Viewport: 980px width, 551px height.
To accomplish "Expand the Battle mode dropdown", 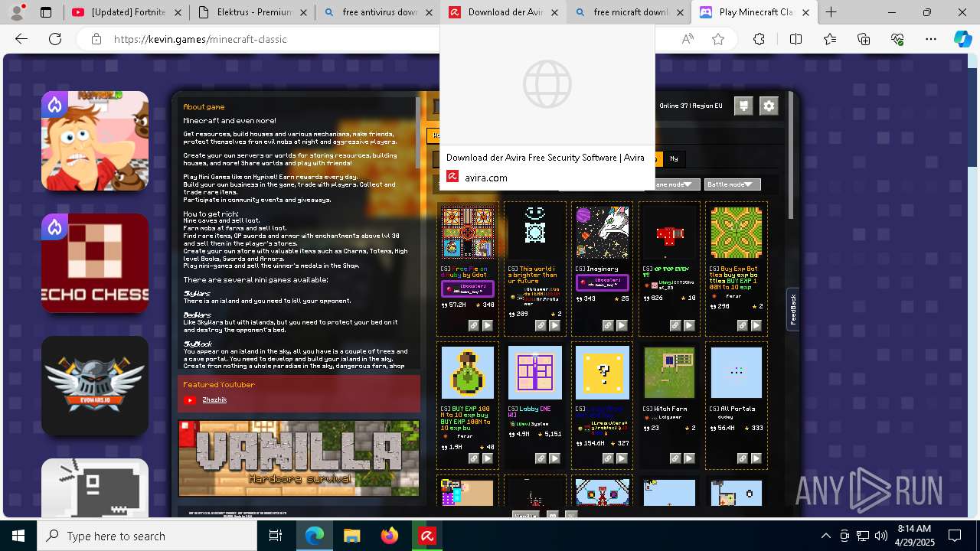I will [732, 184].
